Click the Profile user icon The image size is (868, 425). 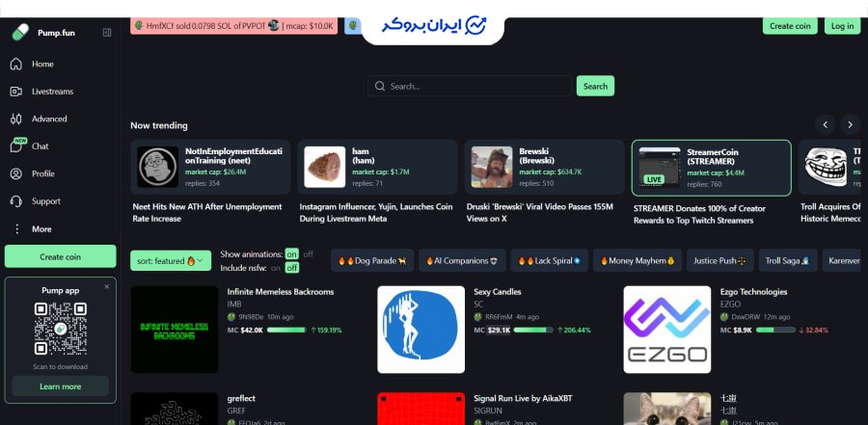15,174
